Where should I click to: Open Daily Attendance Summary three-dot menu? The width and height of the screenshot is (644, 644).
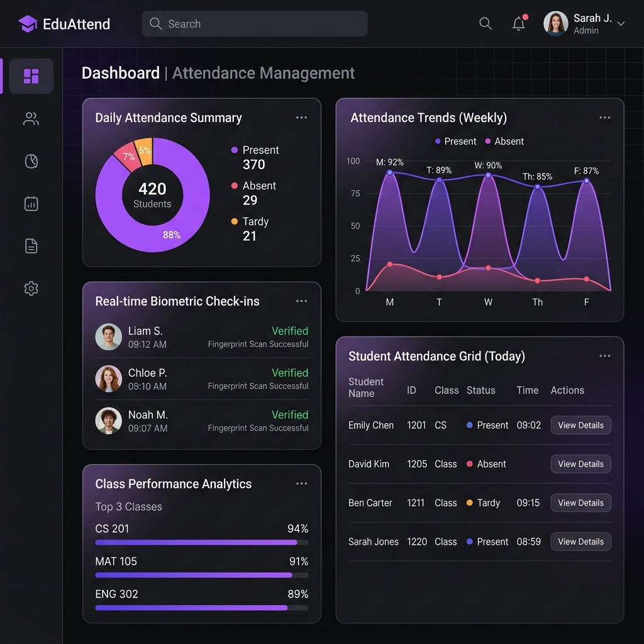point(301,118)
